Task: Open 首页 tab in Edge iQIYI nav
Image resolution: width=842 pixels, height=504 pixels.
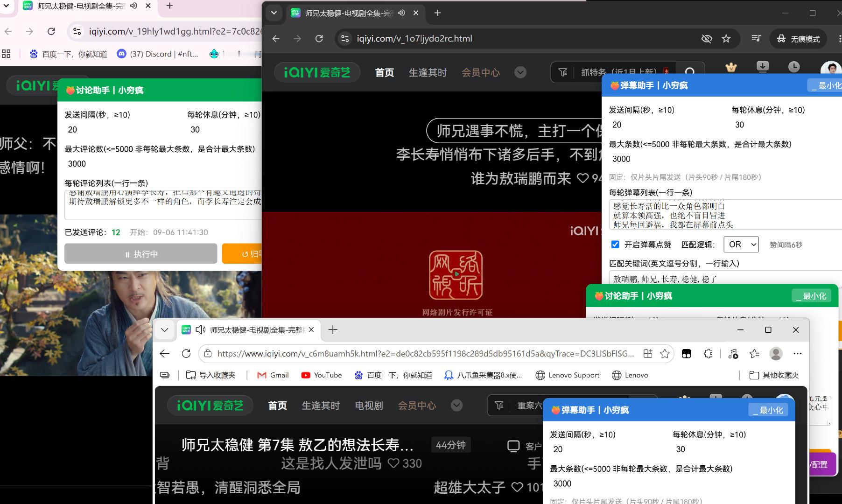Action: coord(277,406)
